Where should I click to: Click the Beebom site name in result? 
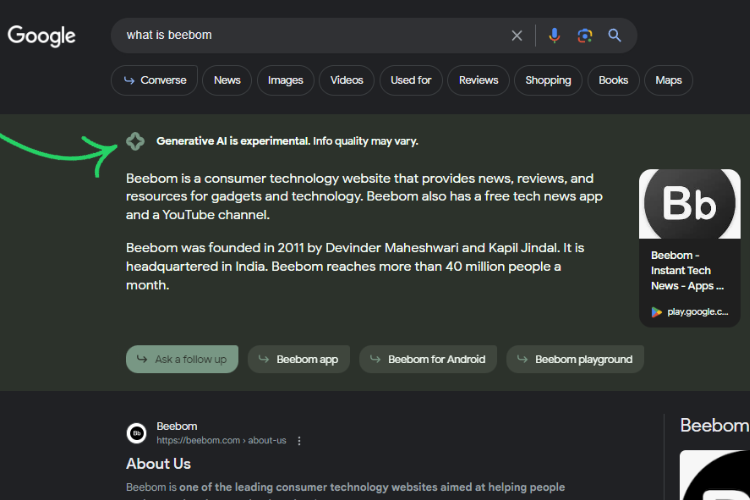(176, 426)
